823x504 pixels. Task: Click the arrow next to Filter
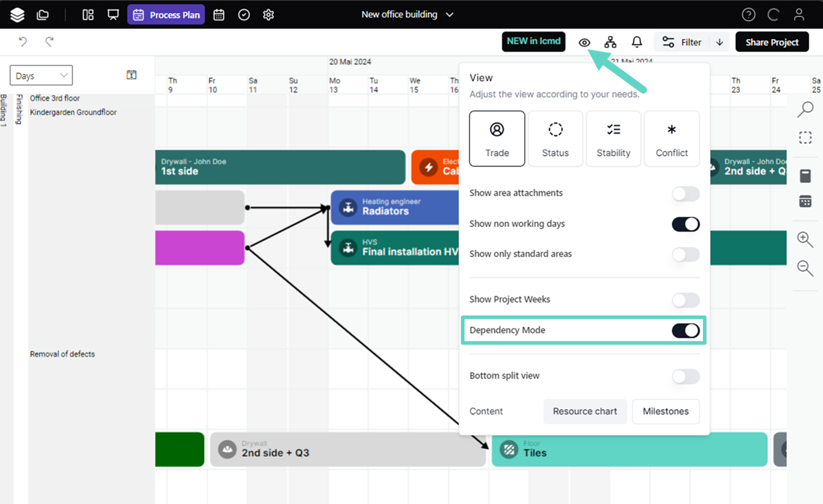tap(719, 42)
